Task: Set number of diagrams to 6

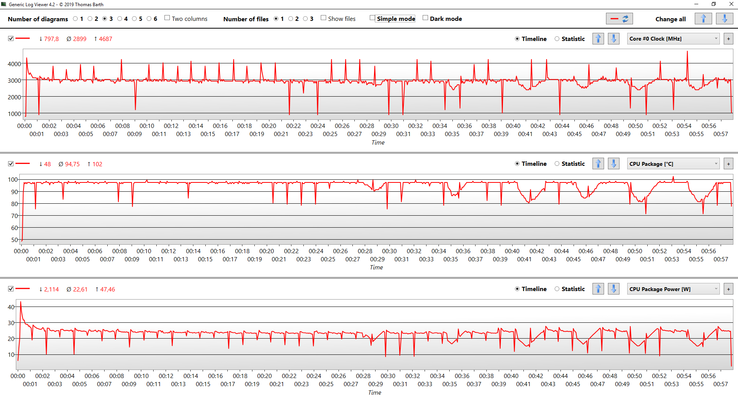Action: (x=150, y=18)
